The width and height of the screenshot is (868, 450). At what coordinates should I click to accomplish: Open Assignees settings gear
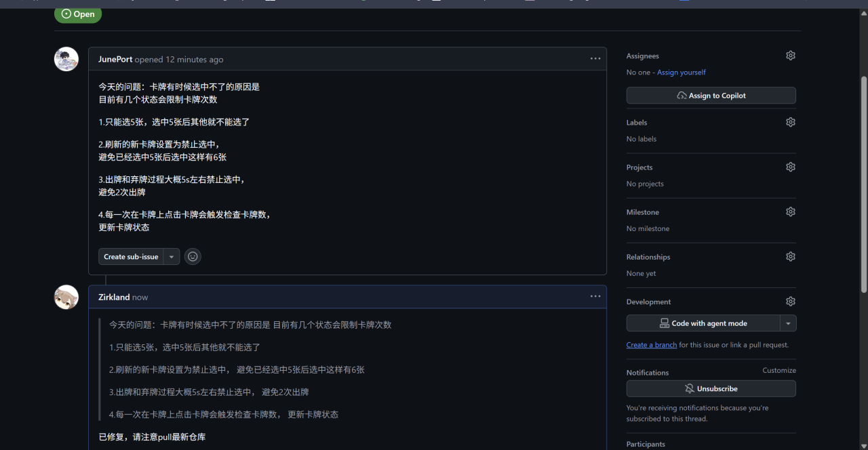[x=790, y=56]
